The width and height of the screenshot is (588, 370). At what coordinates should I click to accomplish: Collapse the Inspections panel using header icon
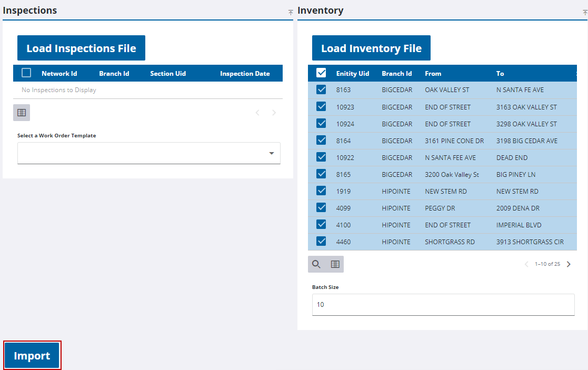pyautogui.click(x=291, y=12)
